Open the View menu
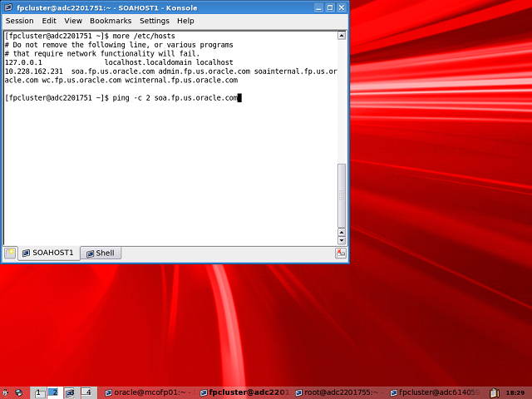 pyautogui.click(x=73, y=21)
